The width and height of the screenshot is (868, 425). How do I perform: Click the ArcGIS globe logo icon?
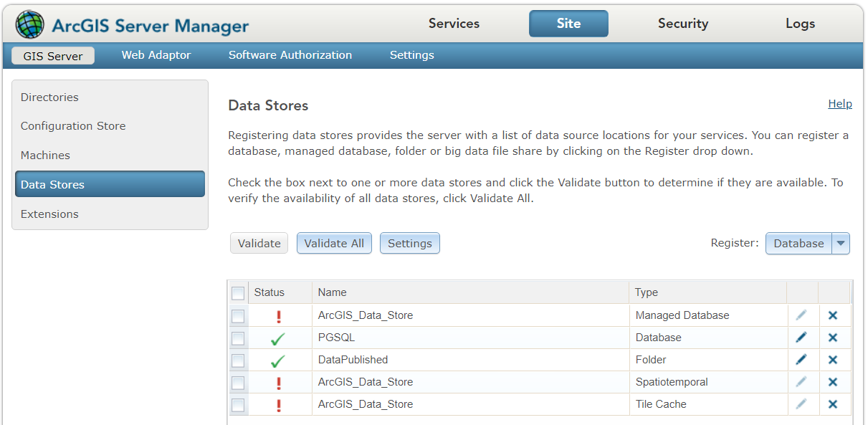[29, 25]
